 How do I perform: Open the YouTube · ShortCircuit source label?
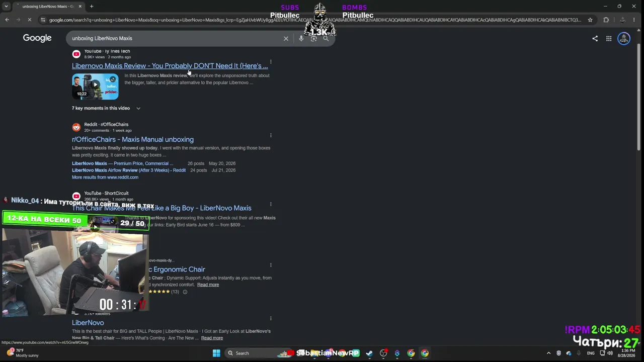click(x=106, y=193)
